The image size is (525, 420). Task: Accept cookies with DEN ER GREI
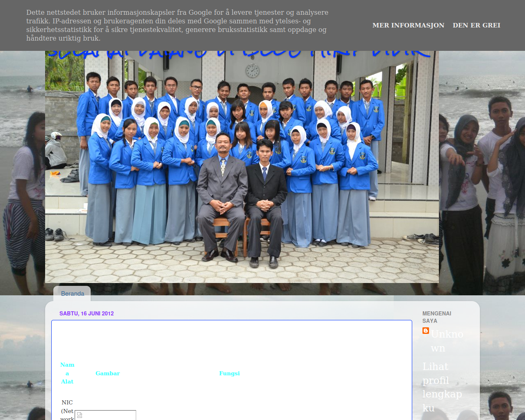476,25
